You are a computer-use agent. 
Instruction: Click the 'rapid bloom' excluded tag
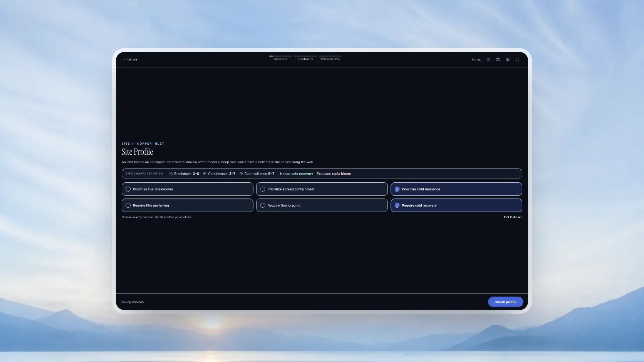point(341,174)
